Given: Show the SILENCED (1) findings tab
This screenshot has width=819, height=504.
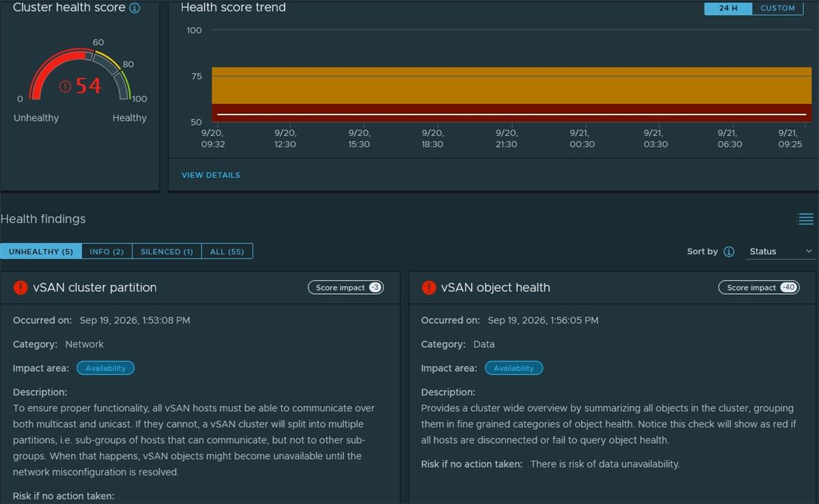Looking at the screenshot, I should click(167, 252).
